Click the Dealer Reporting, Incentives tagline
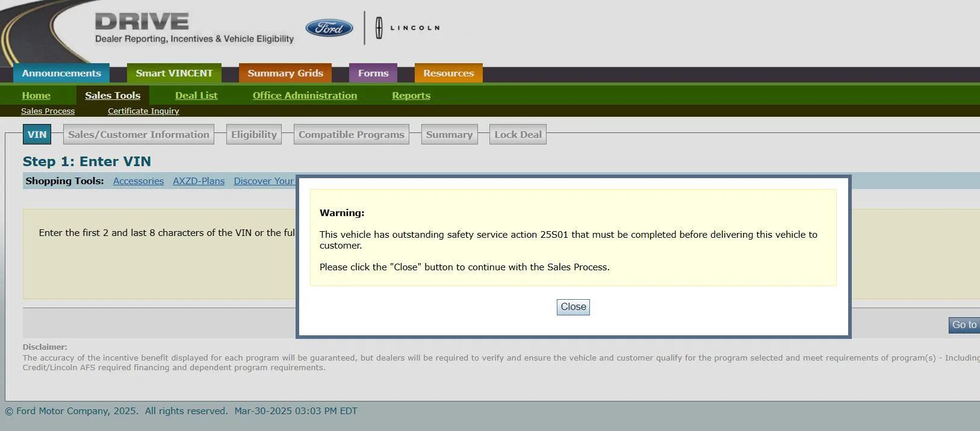 point(194,39)
